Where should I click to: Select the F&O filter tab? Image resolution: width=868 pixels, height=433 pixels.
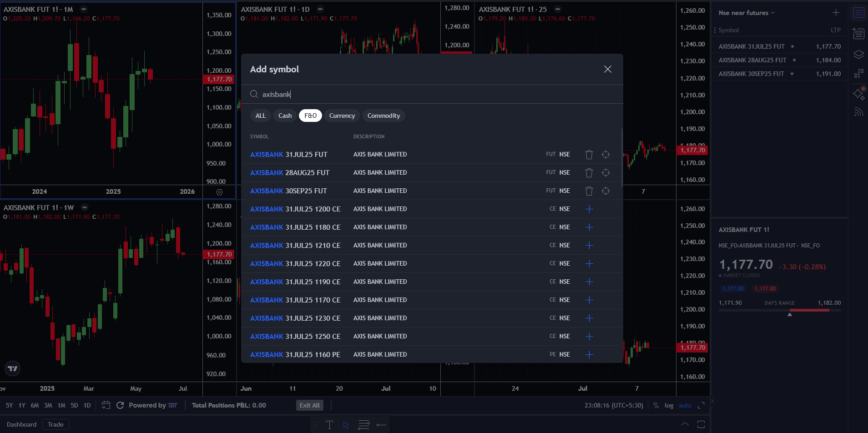[310, 116]
